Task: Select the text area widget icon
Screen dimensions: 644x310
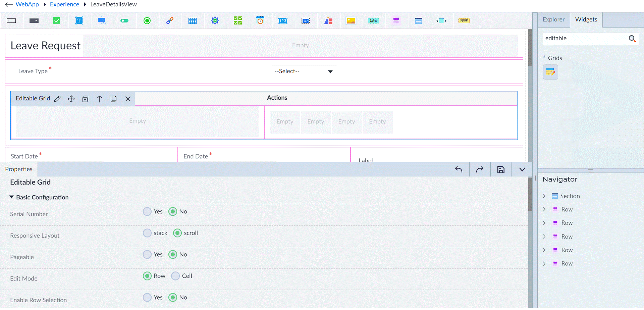Action: 79,21
